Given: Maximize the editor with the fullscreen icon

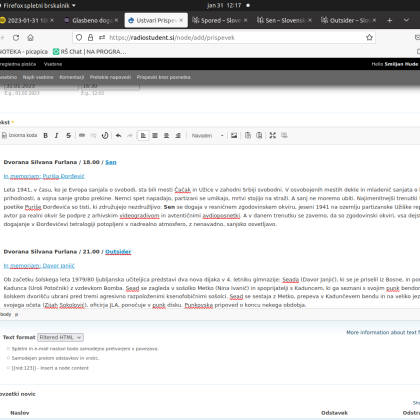Looking at the screenshot, I should (x=273, y=135).
